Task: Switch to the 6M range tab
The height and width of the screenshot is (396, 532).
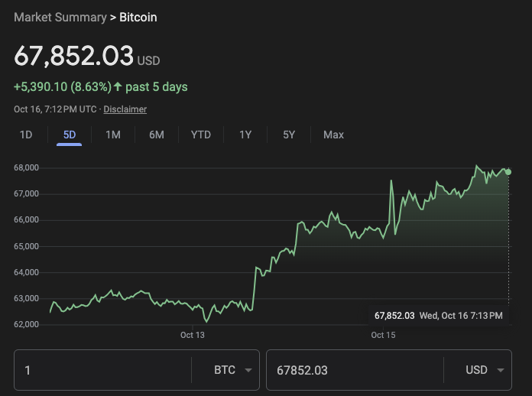Action: pos(157,135)
